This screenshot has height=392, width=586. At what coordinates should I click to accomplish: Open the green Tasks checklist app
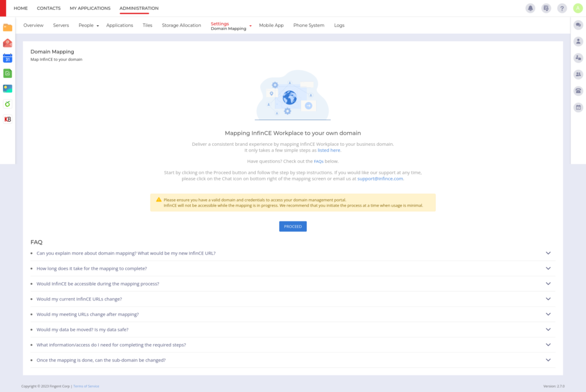click(7, 73)
